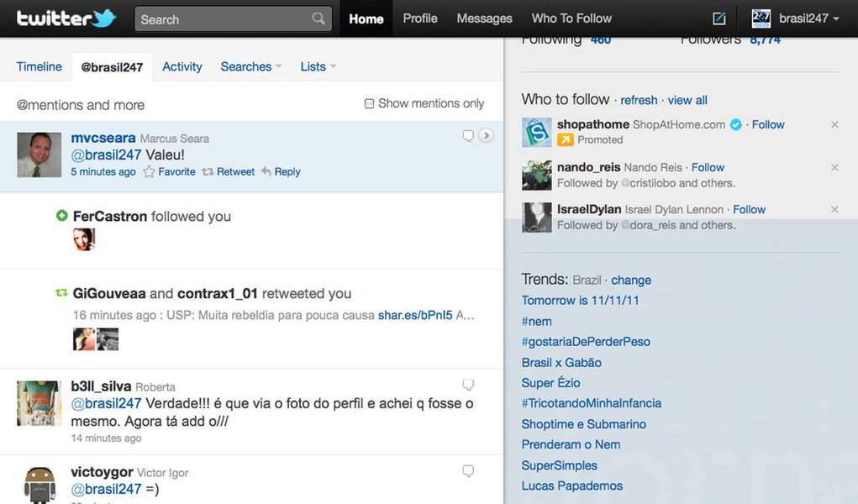
Task: Open the Lucas Papademos trend
Action: (x=571, y=486)
